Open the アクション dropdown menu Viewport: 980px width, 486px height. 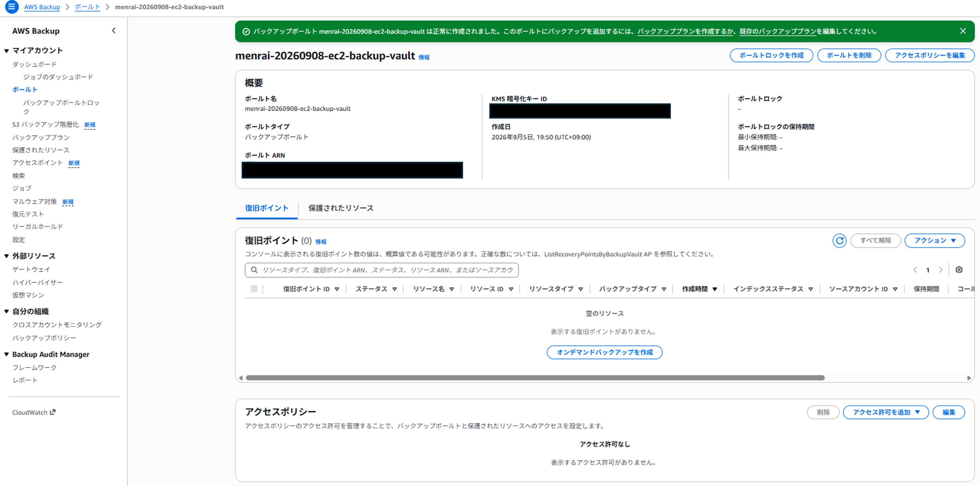click(x=934, y=240)
